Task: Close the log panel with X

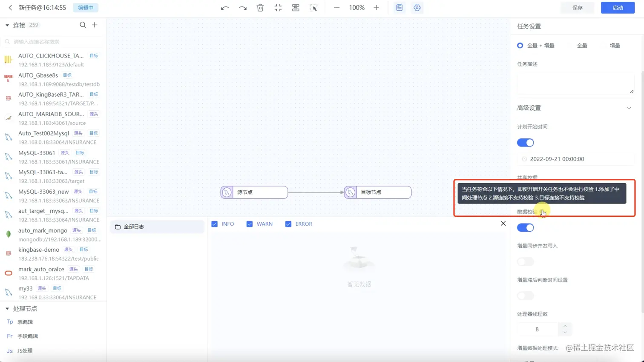Action: pyautogui.click(x=503, y=224)
